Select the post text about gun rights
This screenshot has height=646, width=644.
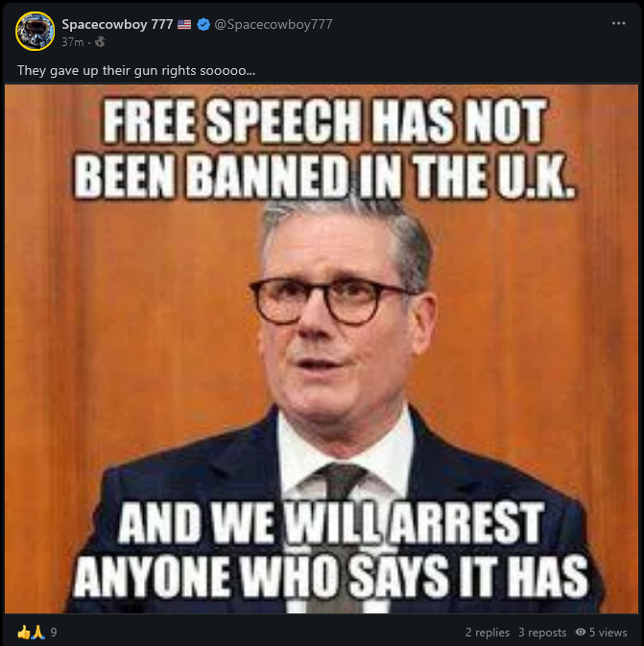point(136,70)
